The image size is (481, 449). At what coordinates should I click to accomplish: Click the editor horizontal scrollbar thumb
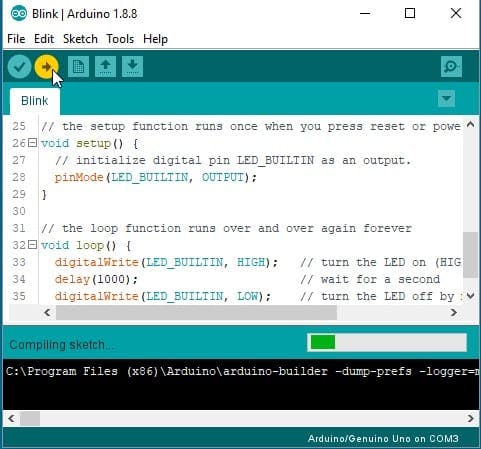(x=196, y=313)
